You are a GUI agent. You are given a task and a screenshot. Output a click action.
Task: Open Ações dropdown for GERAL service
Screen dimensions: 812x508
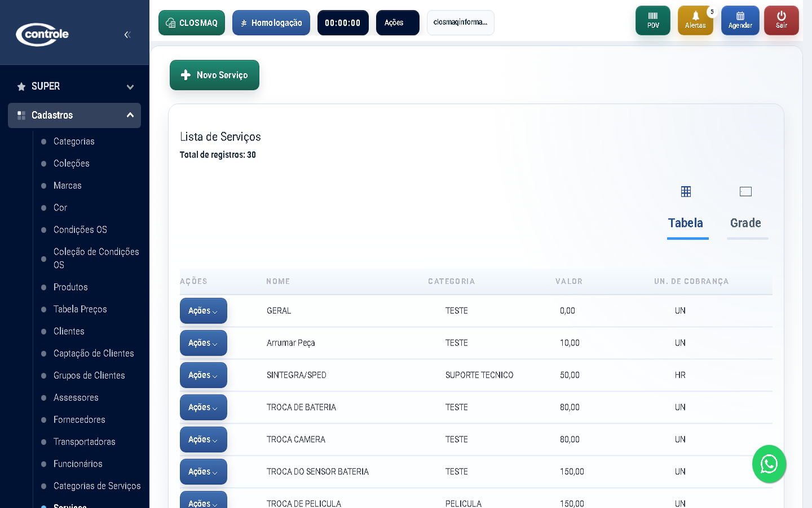pos(203,311)
